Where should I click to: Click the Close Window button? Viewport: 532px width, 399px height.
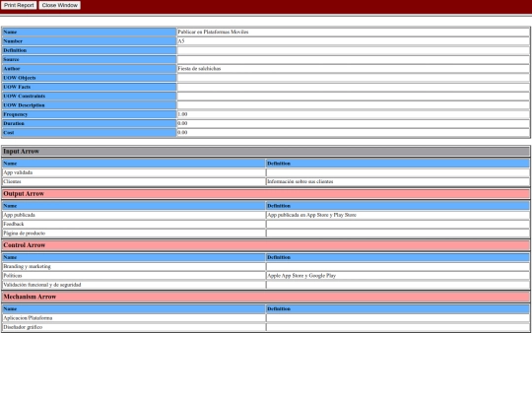click(x=60, y=5)
